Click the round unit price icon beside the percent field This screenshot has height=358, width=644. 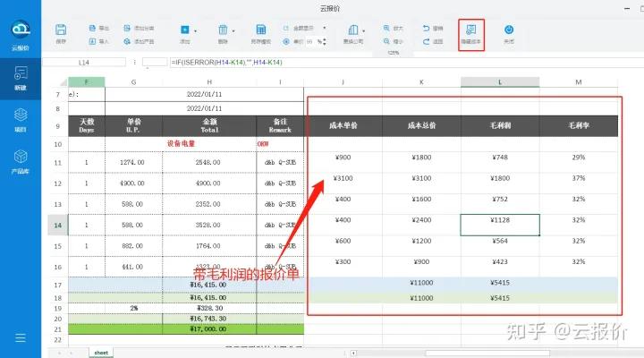tap(286, 41)
